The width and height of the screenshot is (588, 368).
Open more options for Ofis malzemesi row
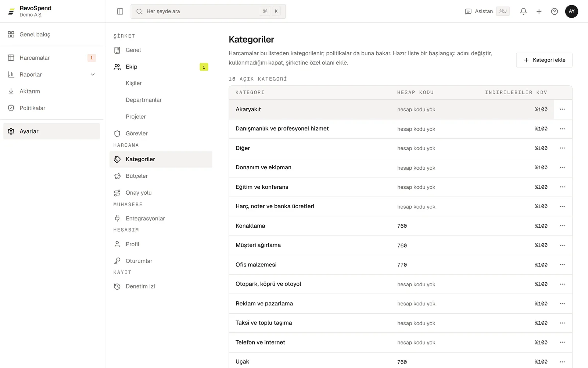click(562, 265)
